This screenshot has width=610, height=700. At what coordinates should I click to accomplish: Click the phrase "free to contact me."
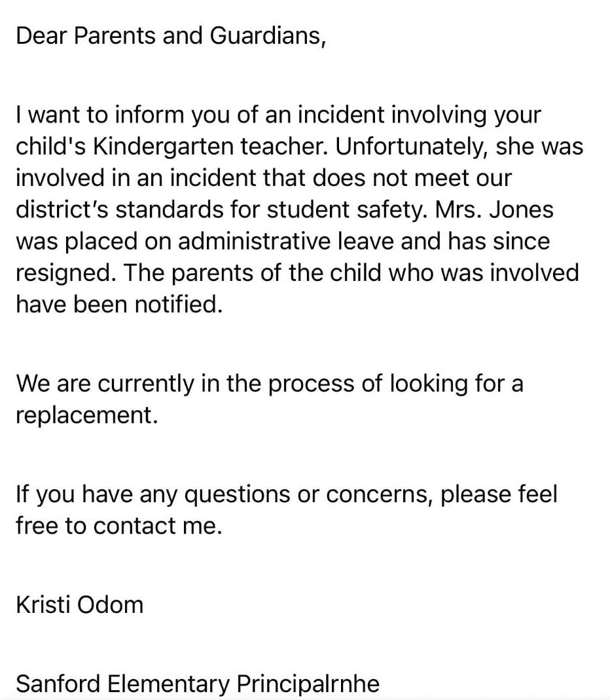click(x=119, y=525)
